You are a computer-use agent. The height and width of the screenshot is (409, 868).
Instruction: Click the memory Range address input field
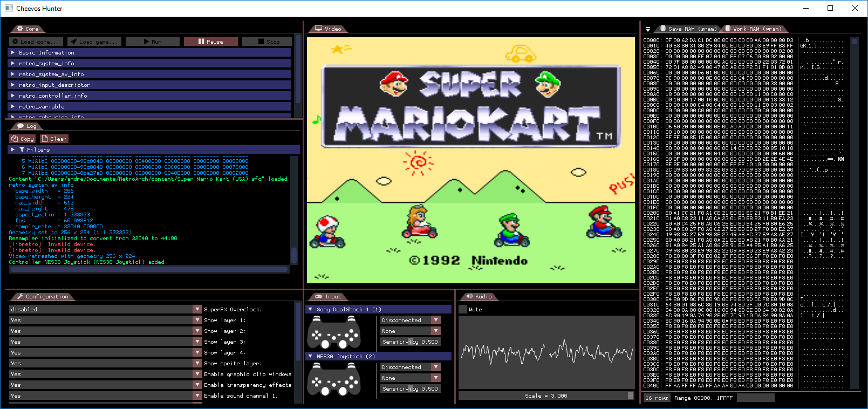(x=755, y=398)
